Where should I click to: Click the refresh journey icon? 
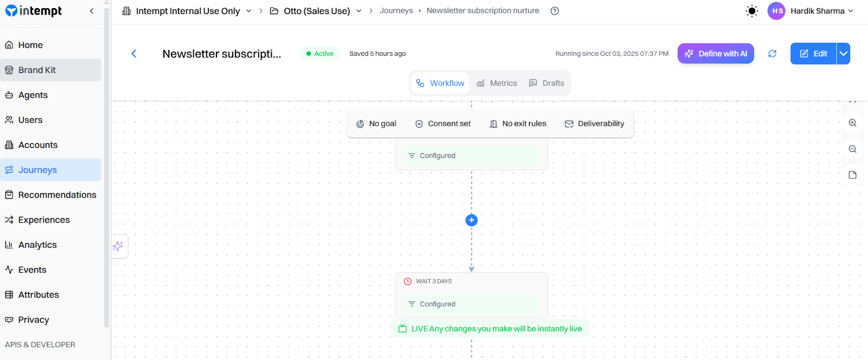tap(772, 54)
